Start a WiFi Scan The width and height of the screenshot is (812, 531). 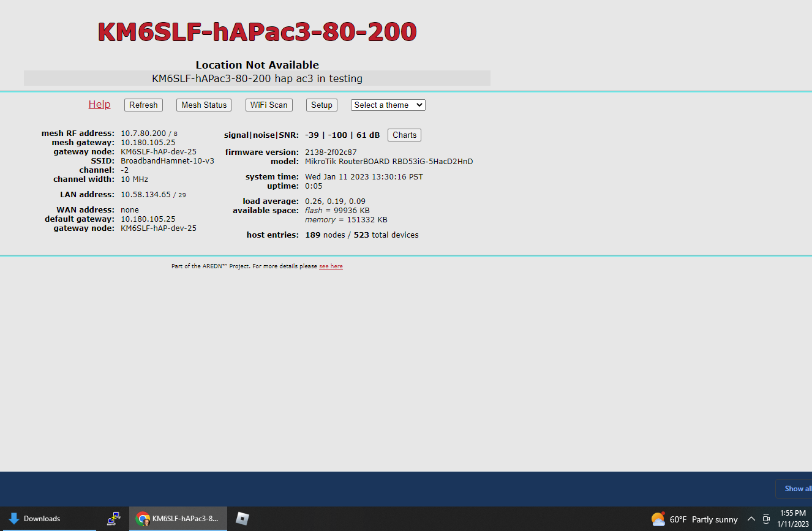click(x=269, y=105)
